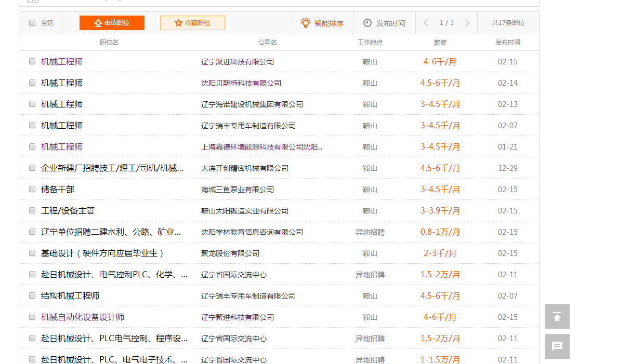Screen dimensions: 630x364
Task: Click the 收藏职位 star button
Action: (192, 23)
